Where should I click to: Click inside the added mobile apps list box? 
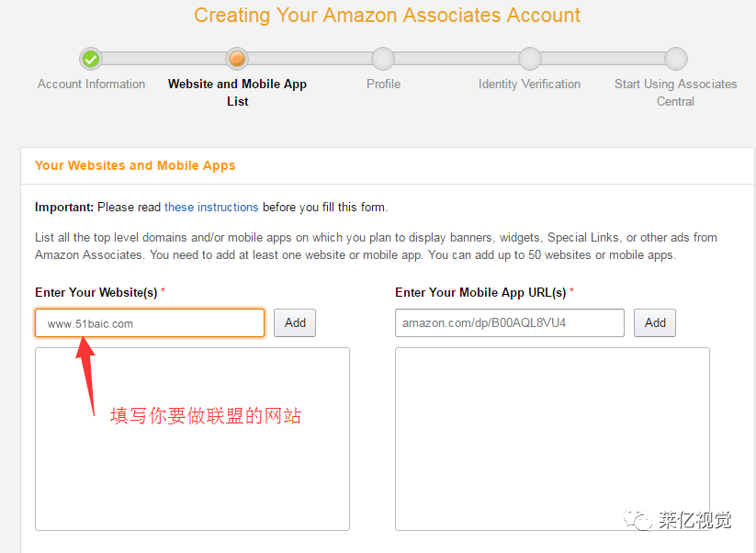(553, 439)
